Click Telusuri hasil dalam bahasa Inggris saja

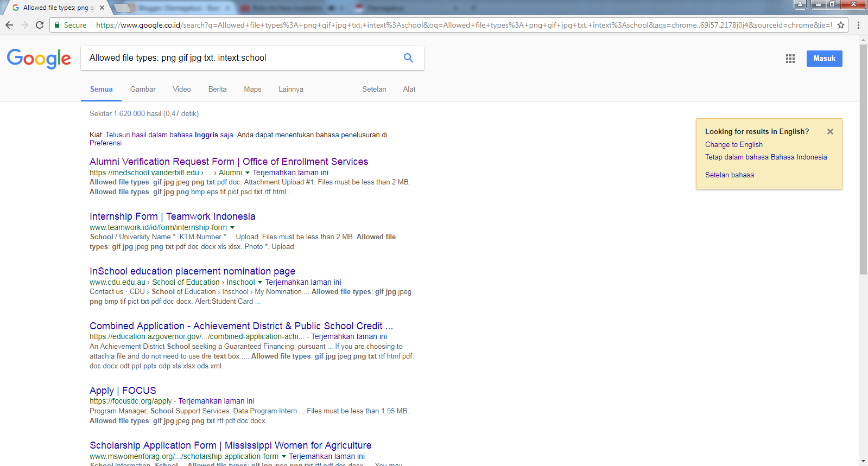pyautogui.click(x=169, y=135)
